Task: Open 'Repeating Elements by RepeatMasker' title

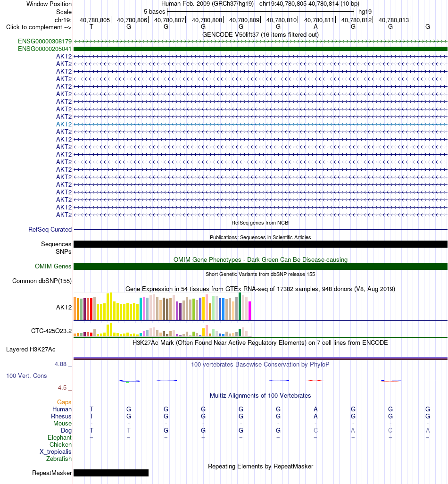Action: (260, 467)
